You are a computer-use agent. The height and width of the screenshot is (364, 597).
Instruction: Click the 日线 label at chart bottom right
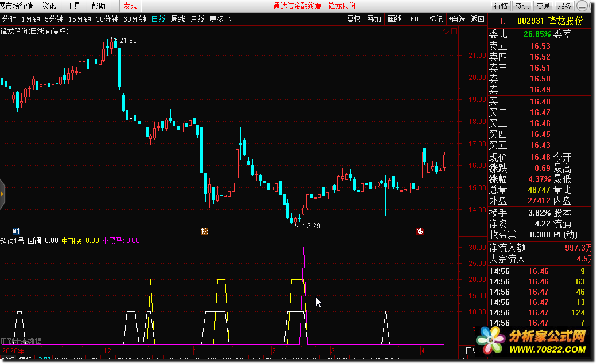pos(471,350)
